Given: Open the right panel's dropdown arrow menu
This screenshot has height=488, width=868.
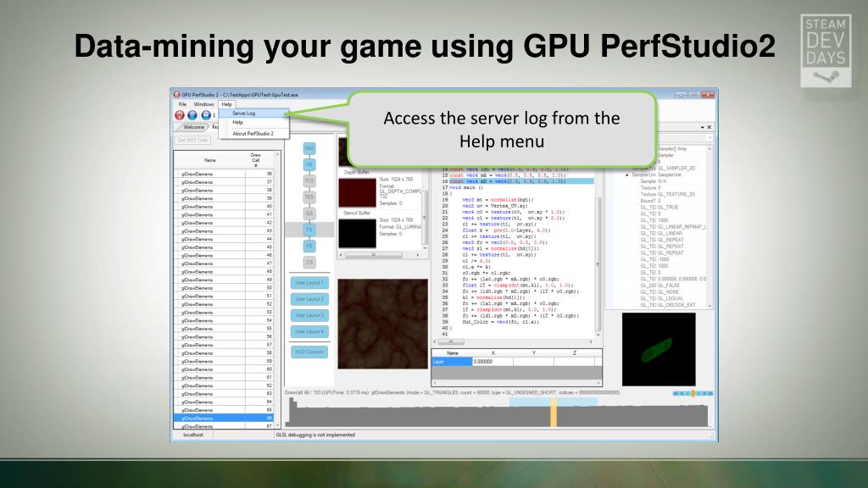Looking at the screenshot, I should click(x=703, y=127).
